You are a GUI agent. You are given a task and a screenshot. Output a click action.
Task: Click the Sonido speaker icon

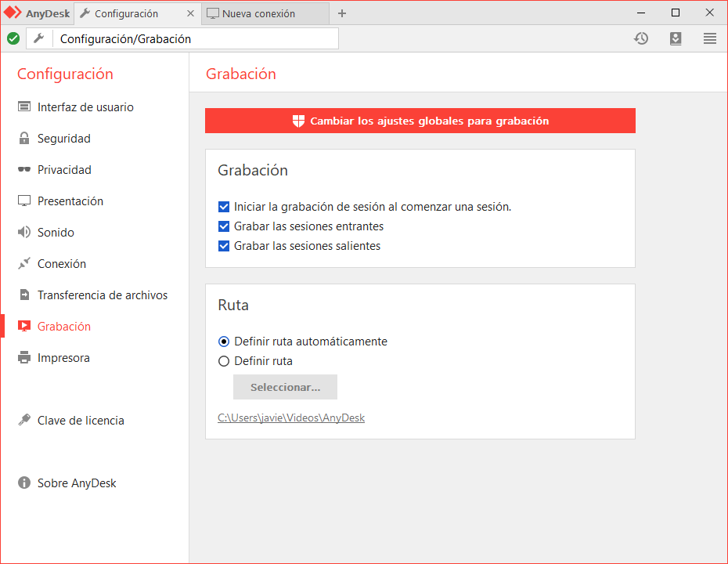[x=24, y=232]
